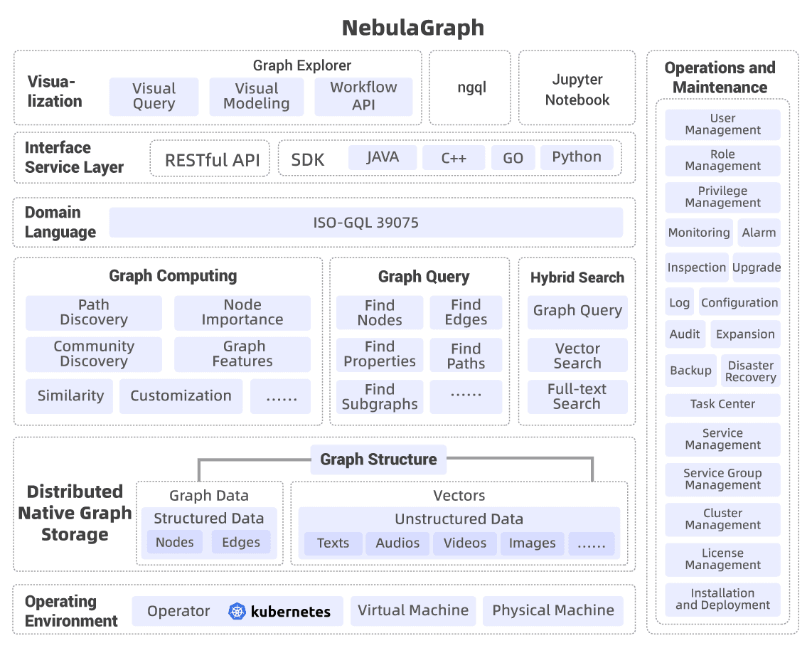Click the Nodes box in Structured Data
This screenshot has height=648, width=812.
point(174,542)
